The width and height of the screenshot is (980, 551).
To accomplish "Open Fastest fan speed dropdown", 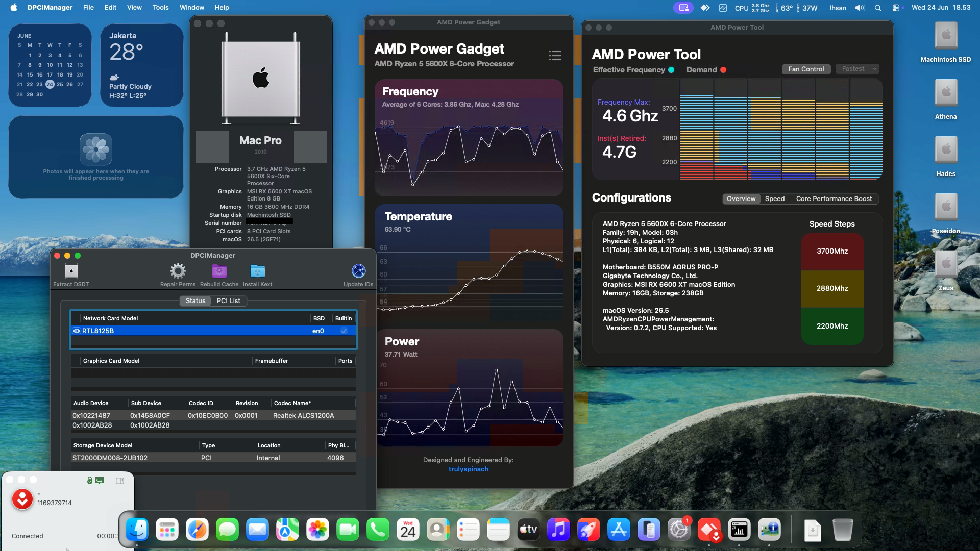I will tap(857, 69).
